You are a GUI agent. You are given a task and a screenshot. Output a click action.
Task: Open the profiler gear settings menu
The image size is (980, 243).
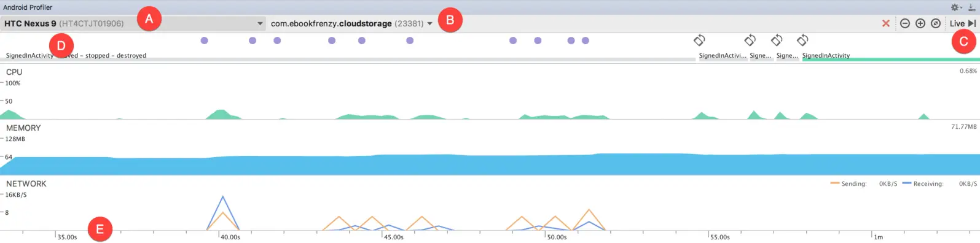tap(956, 7)
